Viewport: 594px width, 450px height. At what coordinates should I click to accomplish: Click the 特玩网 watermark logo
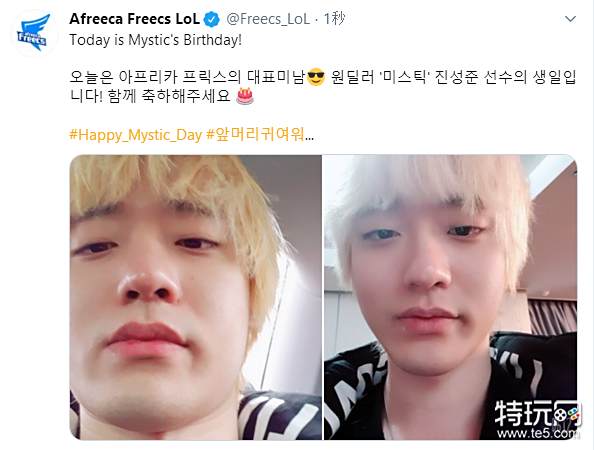[x=537, y=414]
